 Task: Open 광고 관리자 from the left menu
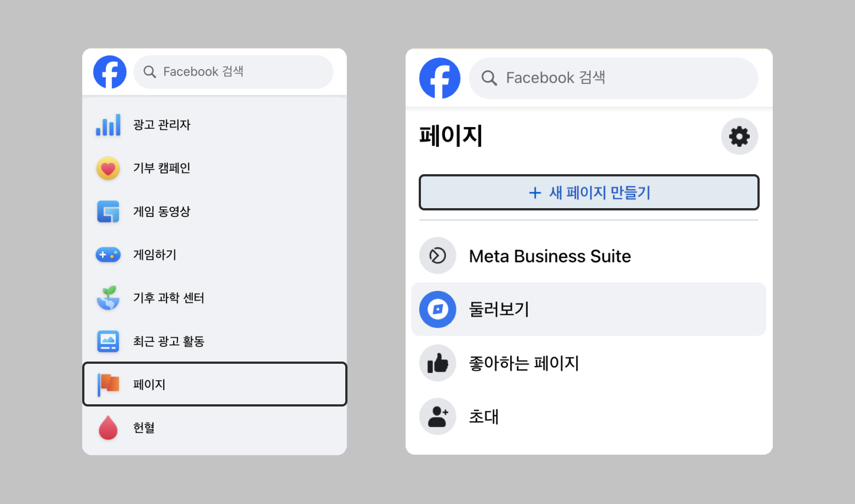[x=214, y=125]
